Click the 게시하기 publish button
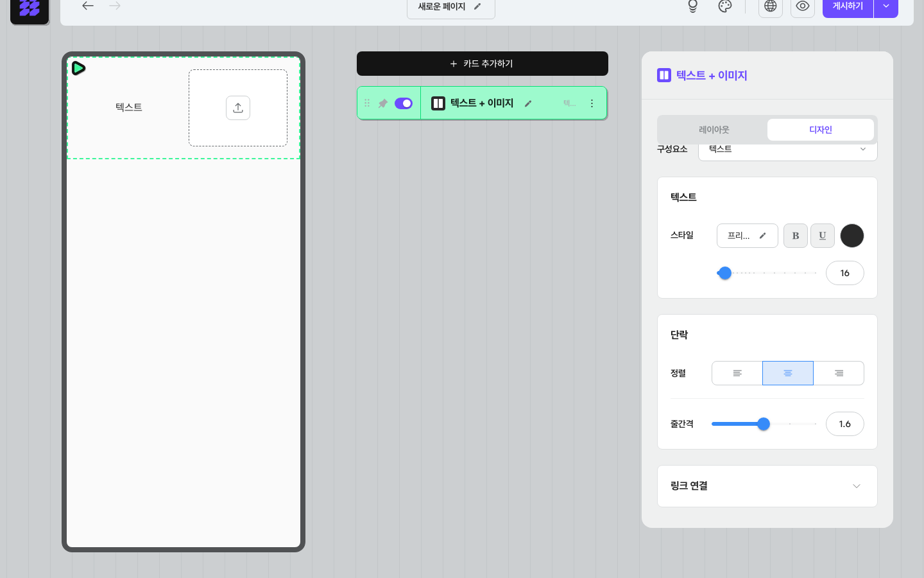The height and width of the screenshot is (578, 924). click(848, 6)
